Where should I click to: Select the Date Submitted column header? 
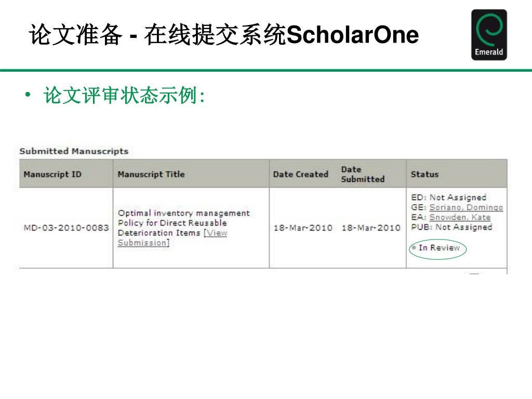point(363,175)
